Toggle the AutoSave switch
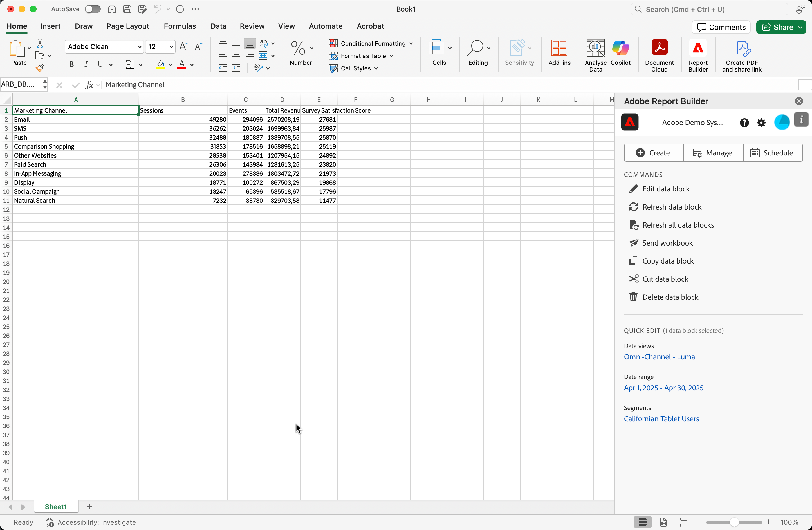The image size is (812, 530). point(93,9)
